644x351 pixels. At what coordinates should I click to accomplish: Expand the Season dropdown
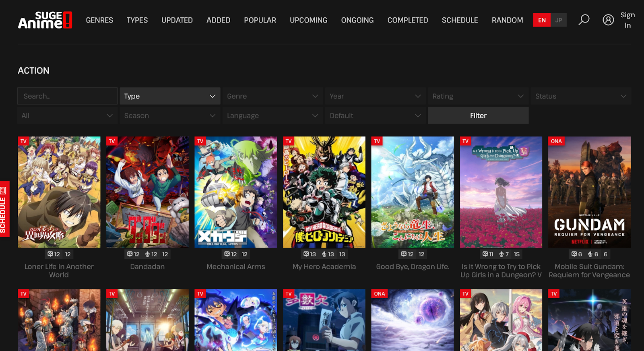[170, 116]
